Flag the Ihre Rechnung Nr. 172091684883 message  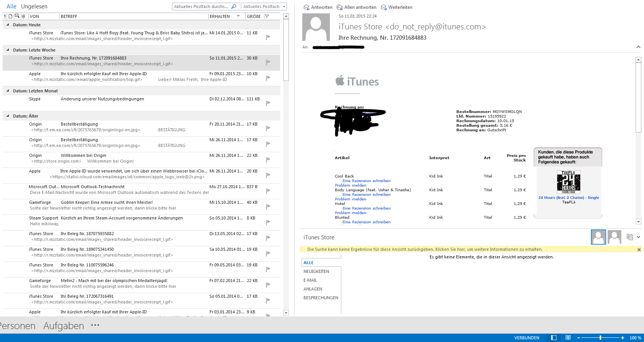click(x=268, y=62)
